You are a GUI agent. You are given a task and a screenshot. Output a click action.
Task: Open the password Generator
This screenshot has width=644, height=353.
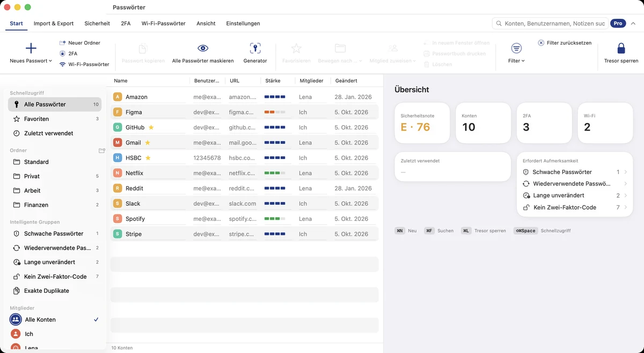point(255,54)
